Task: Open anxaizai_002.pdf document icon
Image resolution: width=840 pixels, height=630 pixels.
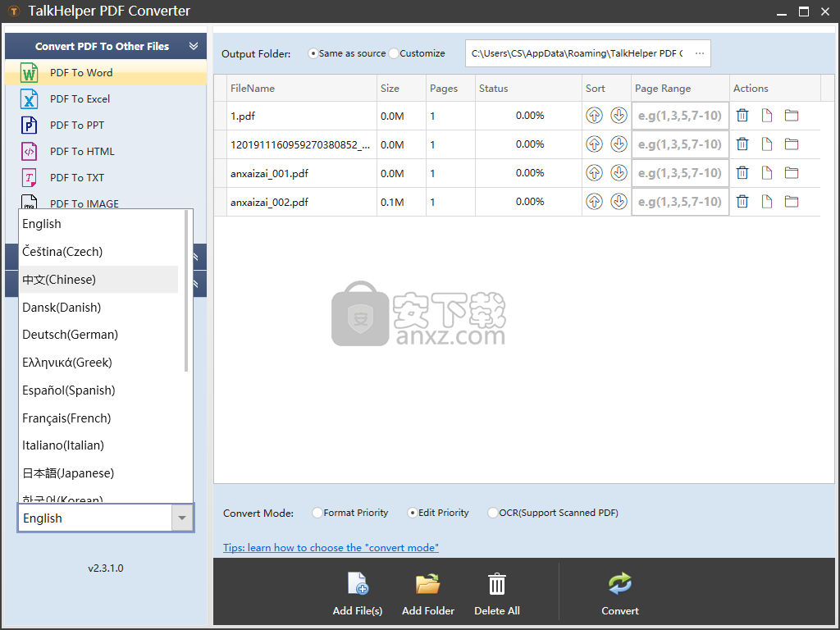Action: [767, 202]
